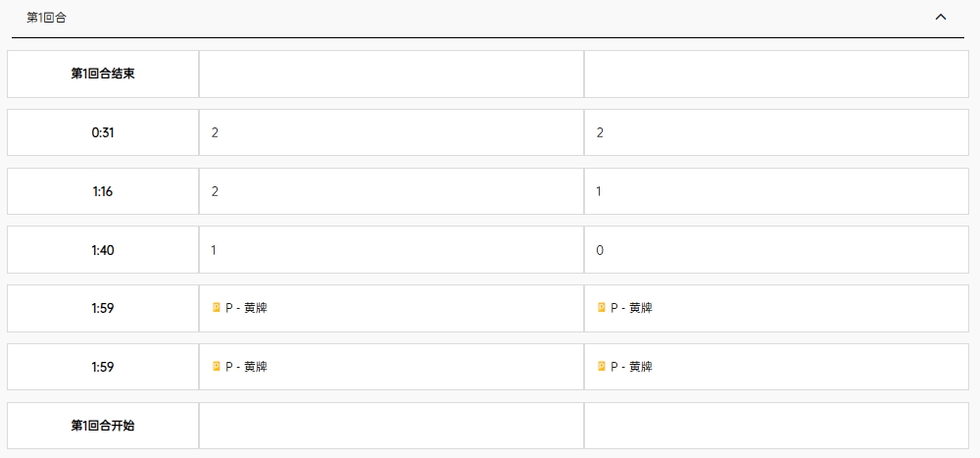Click the right score 0 in the 1:40 row
This screenshot has height=458, width=980.
pos(600,250)
